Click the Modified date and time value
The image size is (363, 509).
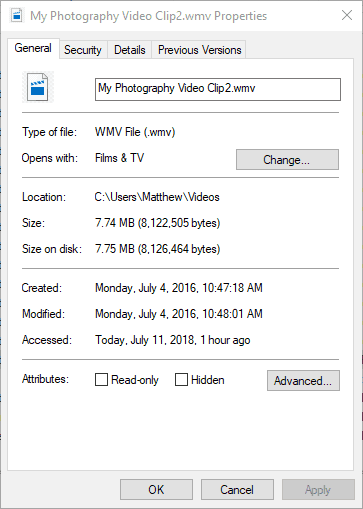tap(179, 314)
